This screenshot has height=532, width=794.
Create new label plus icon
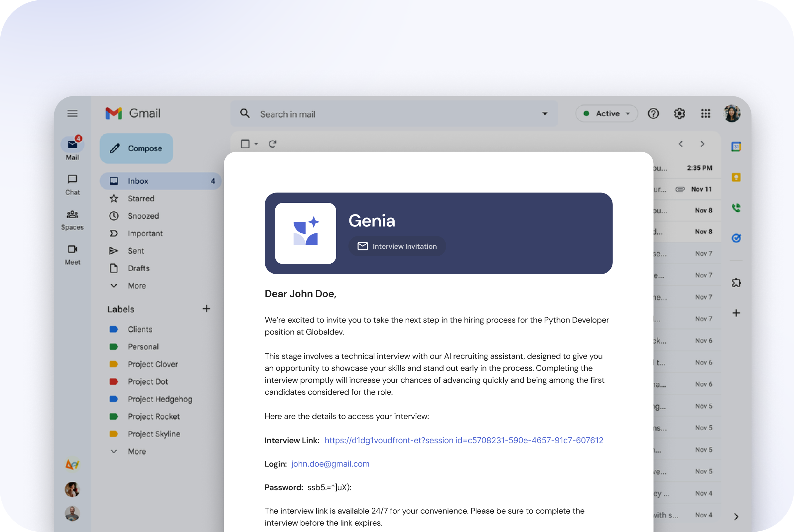(206, 309)
